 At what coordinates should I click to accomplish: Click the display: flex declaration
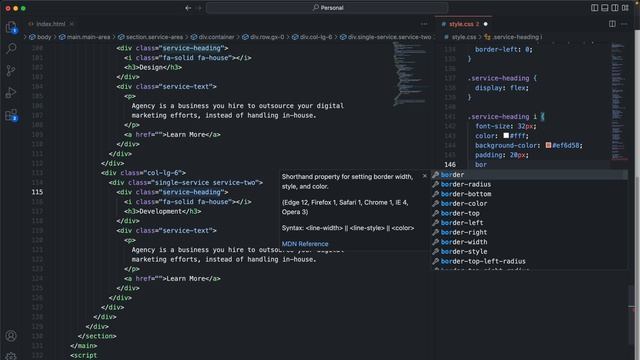[x=502, y=88]
